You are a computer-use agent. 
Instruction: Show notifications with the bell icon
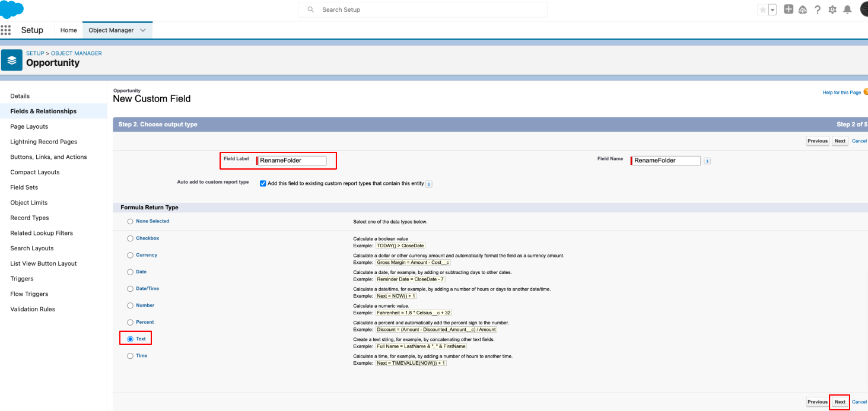[847, 9]
